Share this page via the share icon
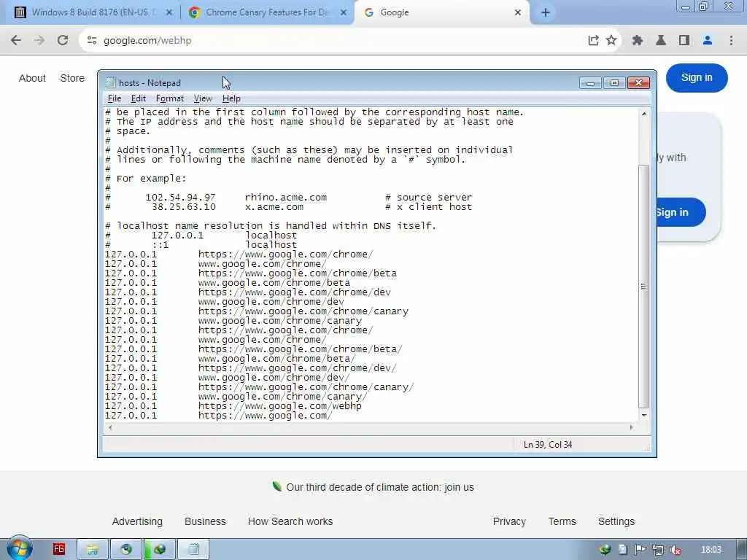This screenshot has width=747, height=560. click(x=593, y=41)
